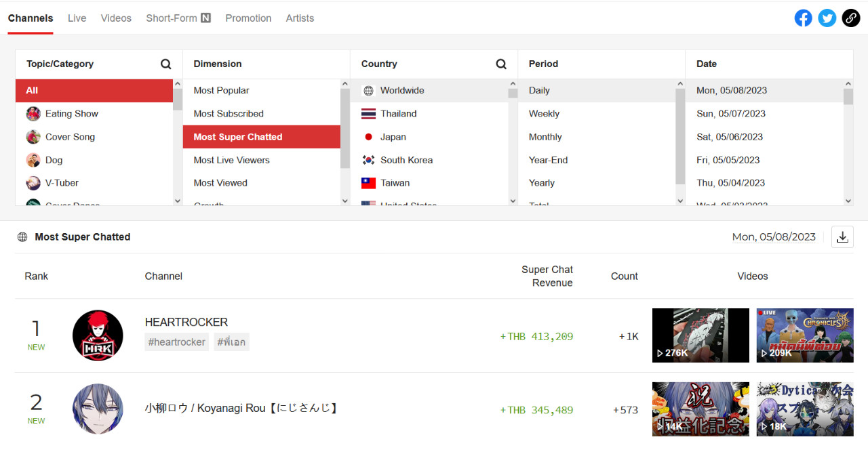Search Topic/Category magnifier icon
The width and height of the screenshot is (868, 454).
166,64
